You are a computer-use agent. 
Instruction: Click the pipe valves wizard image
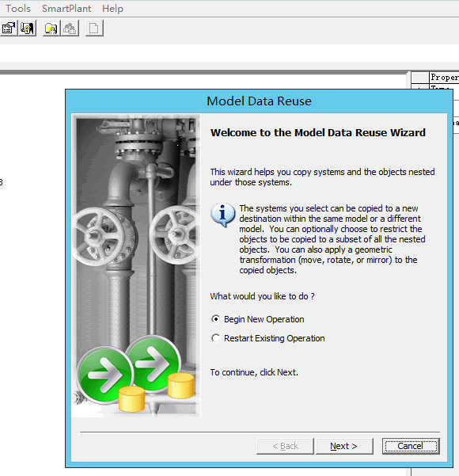136,265
